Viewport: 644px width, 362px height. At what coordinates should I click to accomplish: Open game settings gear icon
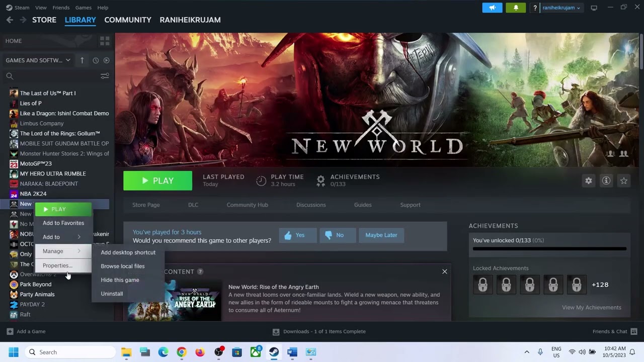[588, 180]
